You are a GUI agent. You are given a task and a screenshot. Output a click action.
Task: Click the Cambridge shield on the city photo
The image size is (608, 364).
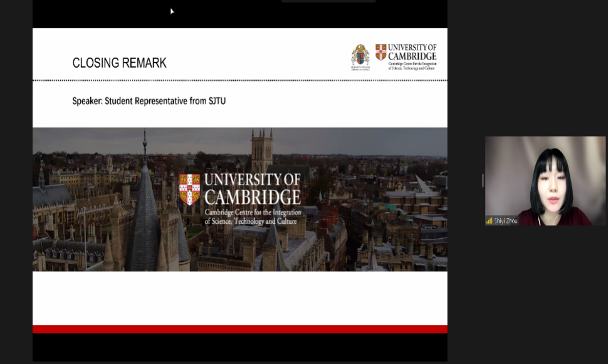(190, 189)
